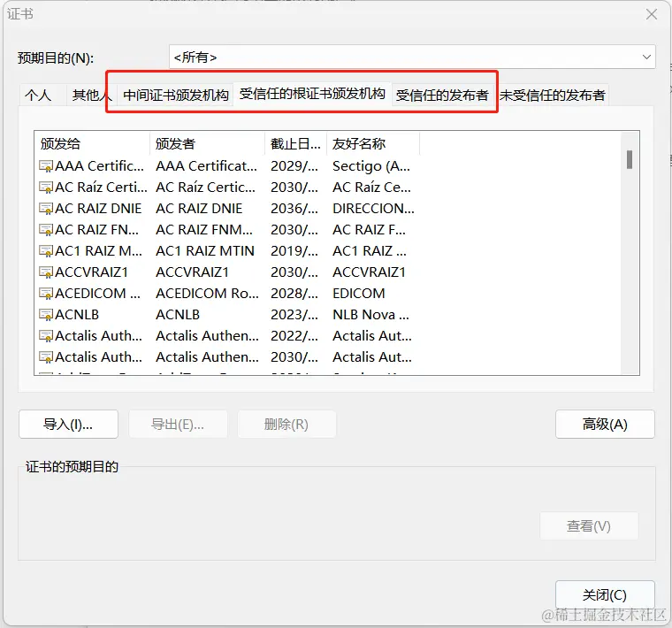Click issuer cell AC1 RAIZ MTIN
Viewport: 672px width, 628px height.
tap(205, 251)
